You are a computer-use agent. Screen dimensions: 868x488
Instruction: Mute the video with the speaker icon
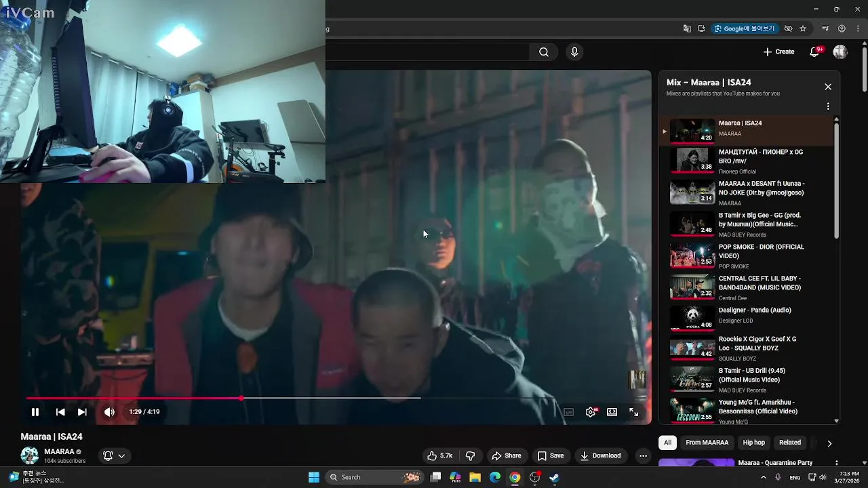(x=109, y=411)
